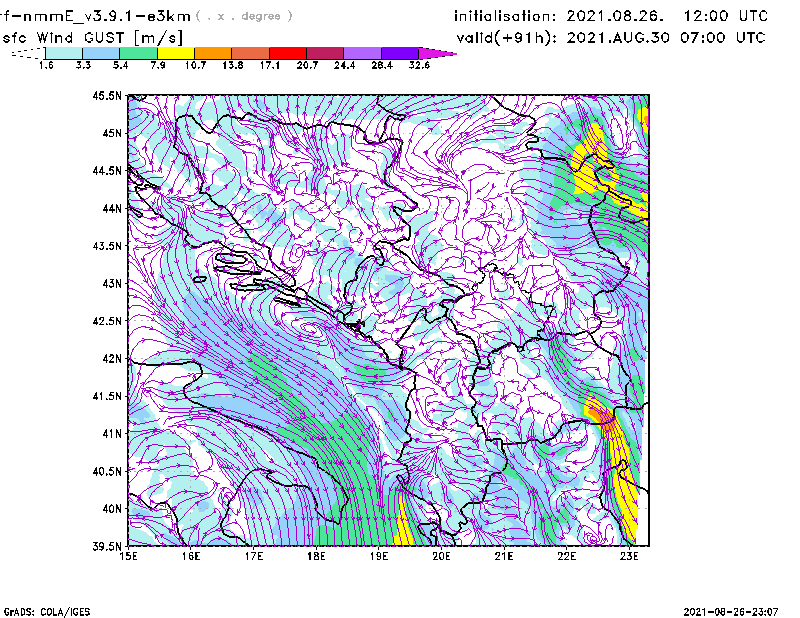Click the 'GrADS: COLA/IGES' footer text
The width and height of the screenshot is (800, 618).
(x=47, y=612)
